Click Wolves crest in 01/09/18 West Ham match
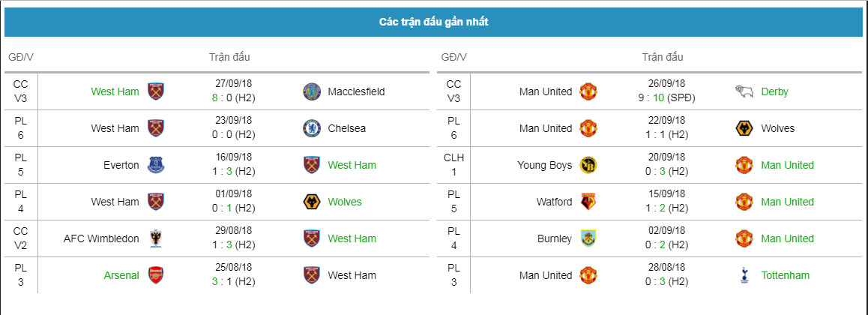 [311, 202]
